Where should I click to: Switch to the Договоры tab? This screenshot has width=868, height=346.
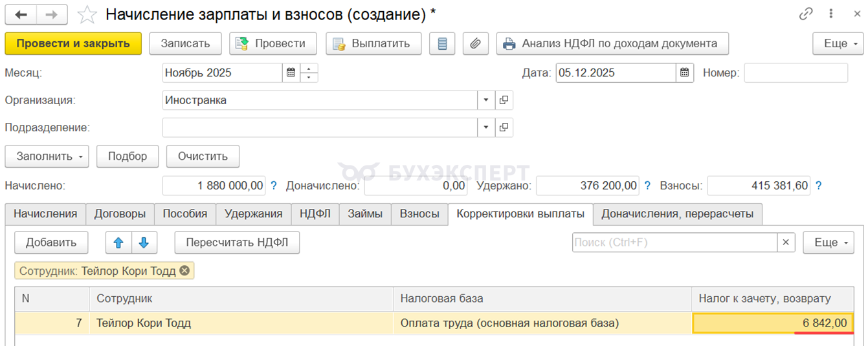[x=120, y=214]
